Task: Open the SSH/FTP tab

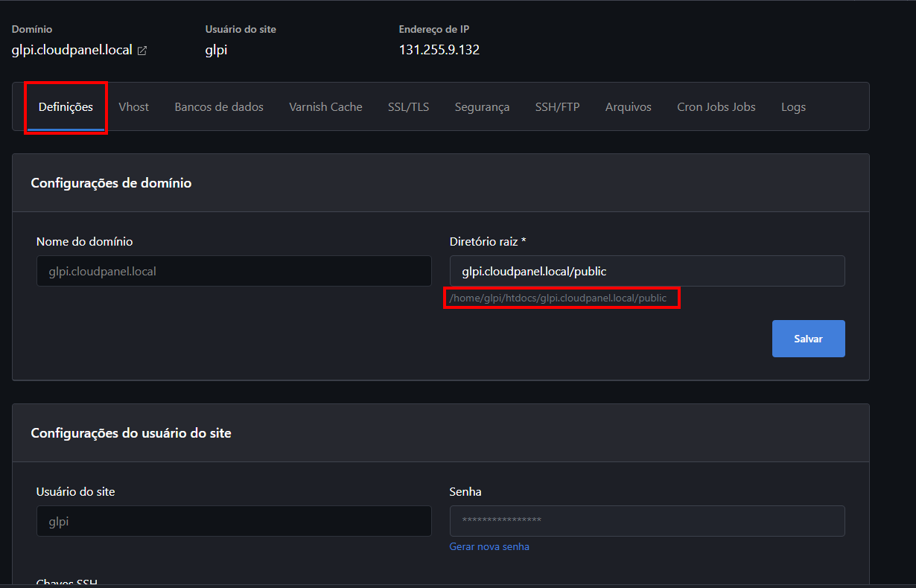Action: point(557,107)
